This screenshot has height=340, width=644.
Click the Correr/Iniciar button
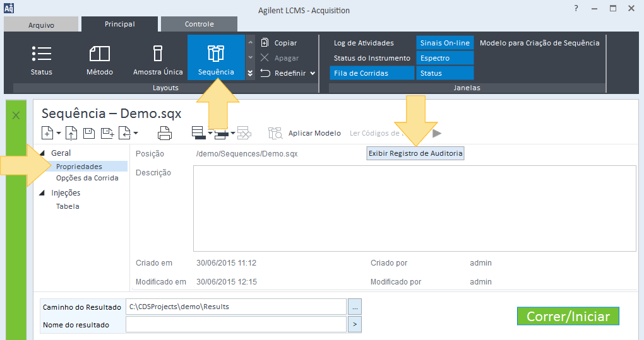pos(568,316)
